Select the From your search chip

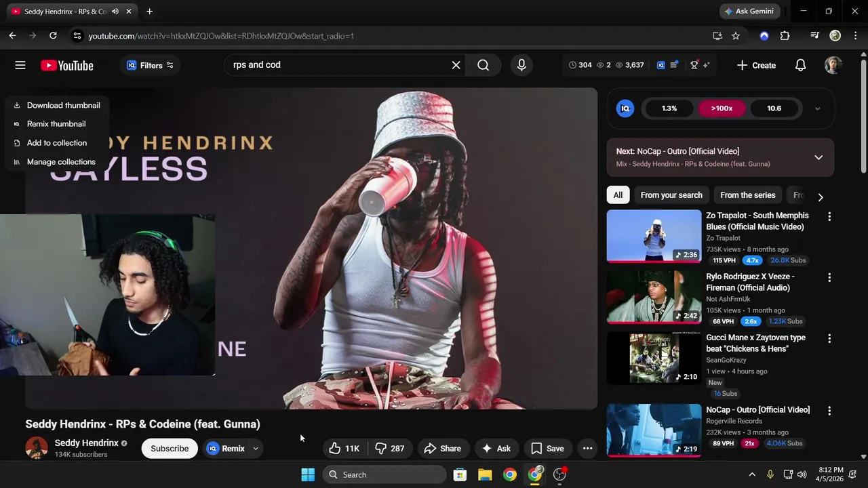[671, 195]
